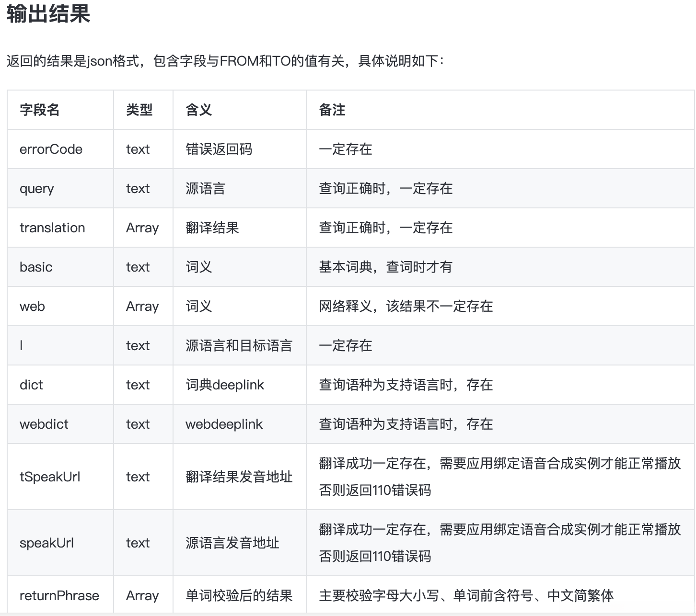Click the 词典deeplink description text
The height and width of the screenshot is (616, 696).
click(x=224, y=385)
